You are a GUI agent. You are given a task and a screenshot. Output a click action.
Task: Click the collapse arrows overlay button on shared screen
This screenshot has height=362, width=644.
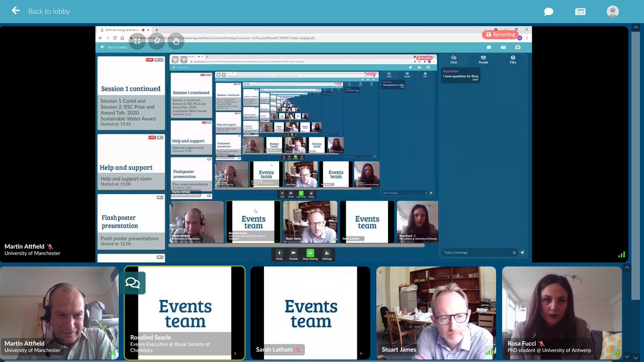tap(137, 41)
